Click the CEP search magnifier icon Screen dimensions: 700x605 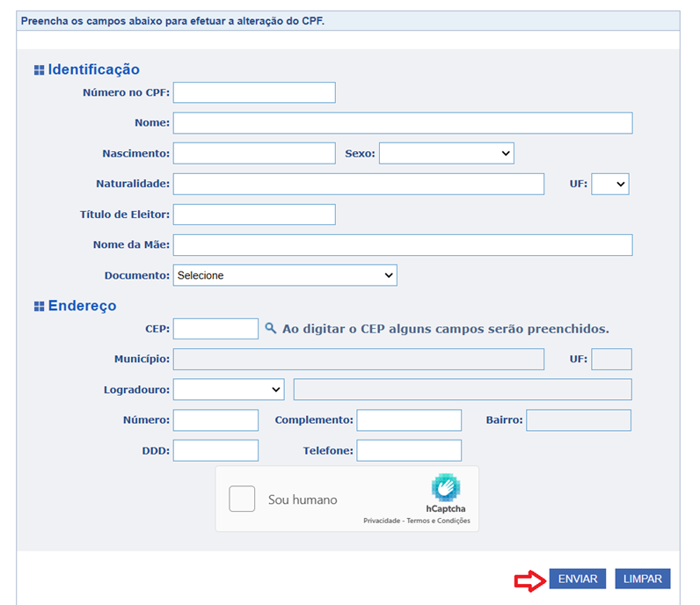pos(271,329)
